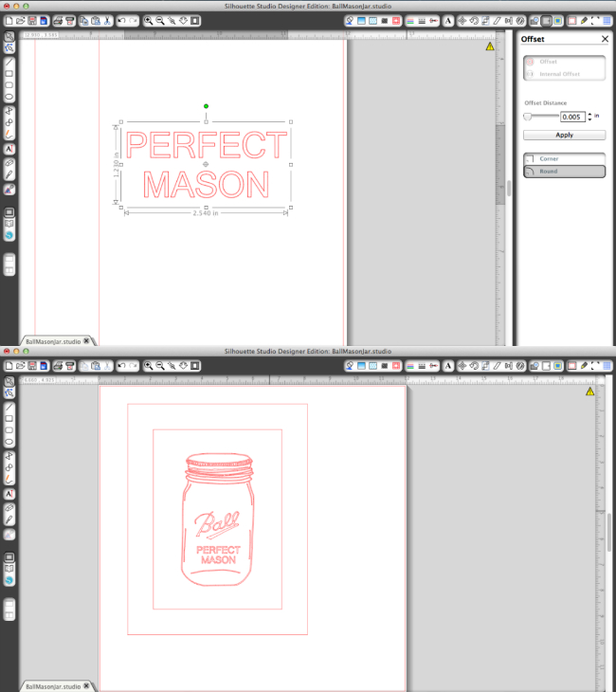Close BallMasonJar.studio tab in bottom window
The image size is (616, 692).
pyautogui.click(x=86, y=685)
